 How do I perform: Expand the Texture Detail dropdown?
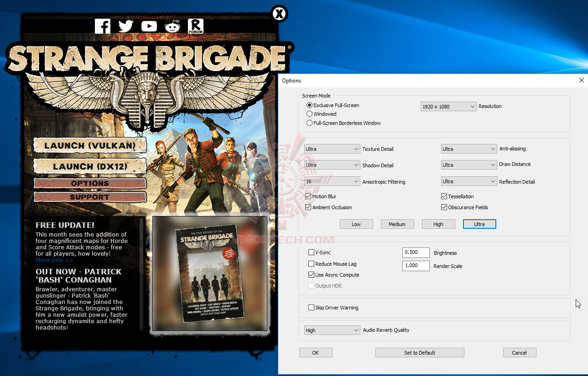tap(333, 149)
